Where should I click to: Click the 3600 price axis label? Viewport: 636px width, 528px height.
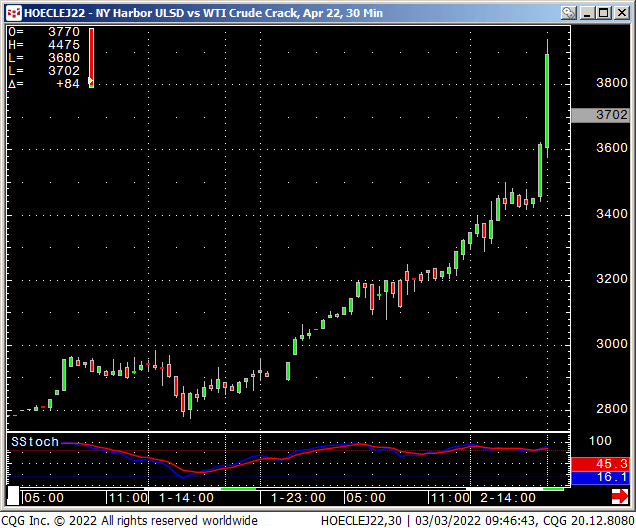point(612,148)
